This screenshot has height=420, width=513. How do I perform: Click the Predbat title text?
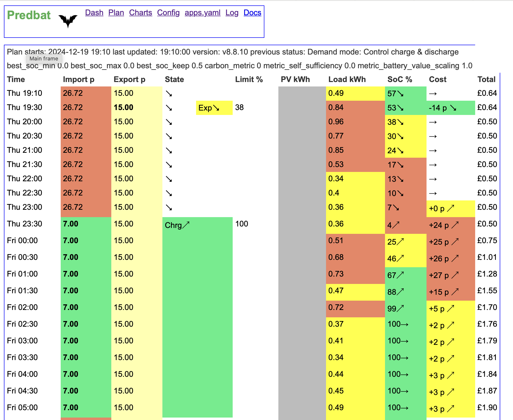(x=29, y=15)
